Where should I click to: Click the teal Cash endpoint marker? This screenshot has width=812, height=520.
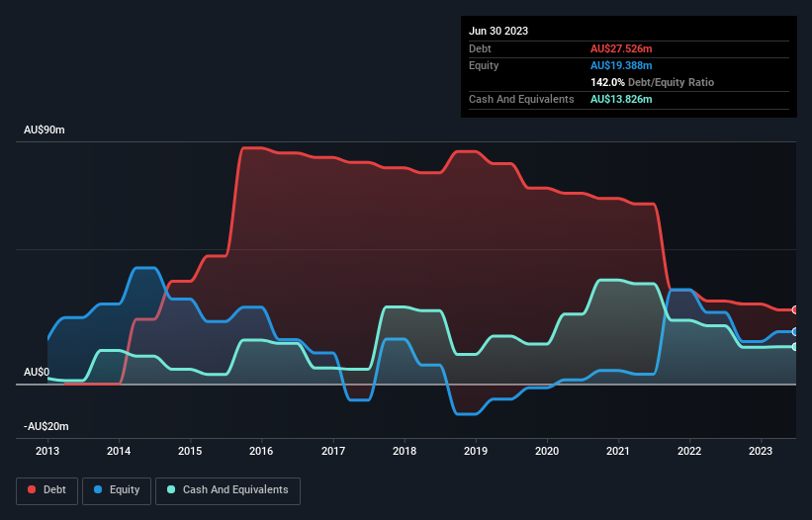point(795,347)
